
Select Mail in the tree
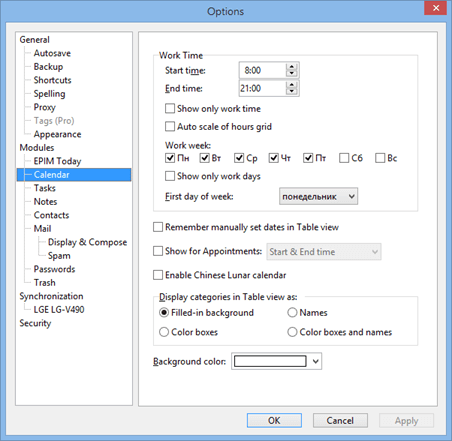(x=42, y=229)
